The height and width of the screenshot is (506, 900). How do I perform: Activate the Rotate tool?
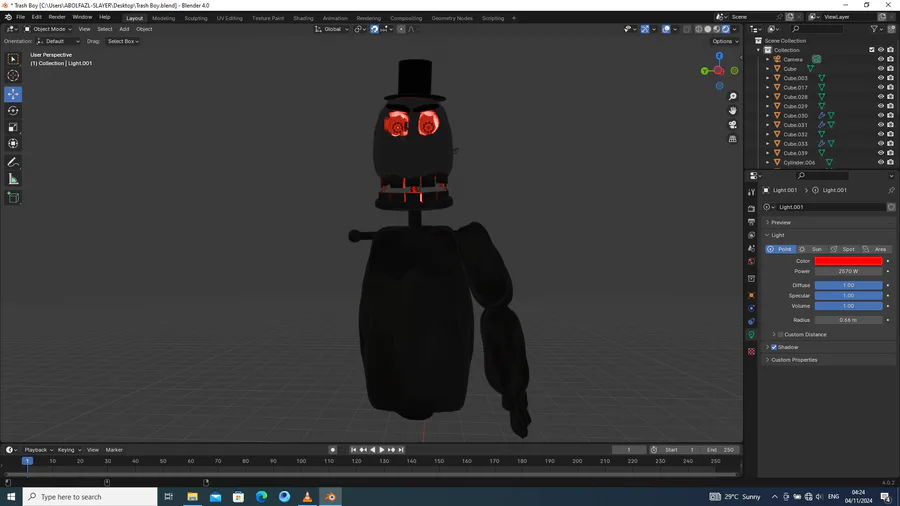click(13, 111)
